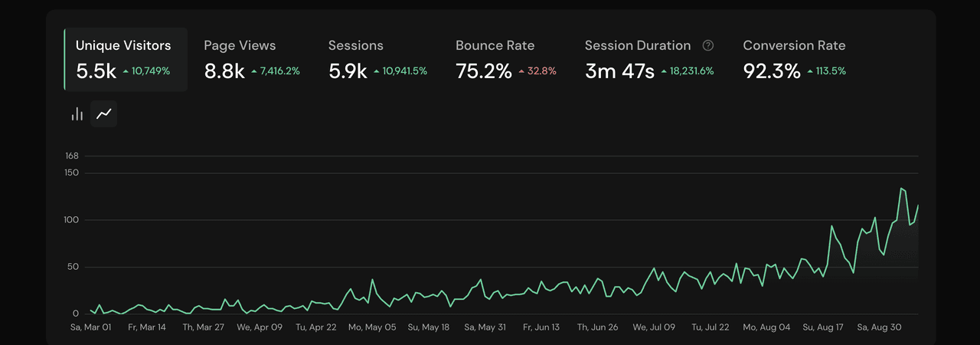Select the line chart view icon
Screen dimensions: 980x345
tap(103, 114)
